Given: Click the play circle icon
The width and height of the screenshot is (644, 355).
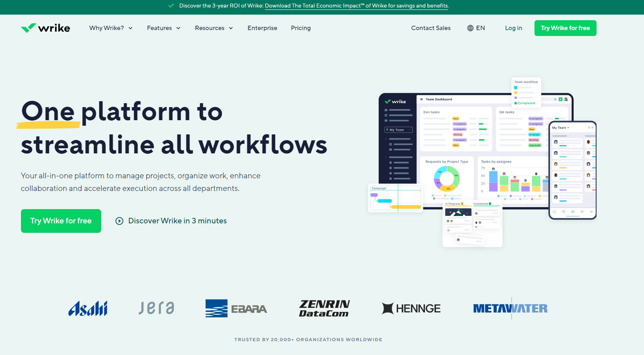Looking at the screenshot, I should pos(119,221).
